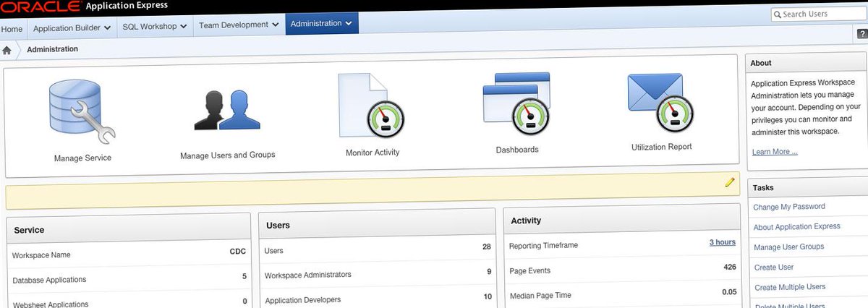The height and width of the screenshot is (308, 868).
Task: Click the Administration breadcrumb entry
Action: (x=53, y=49)
